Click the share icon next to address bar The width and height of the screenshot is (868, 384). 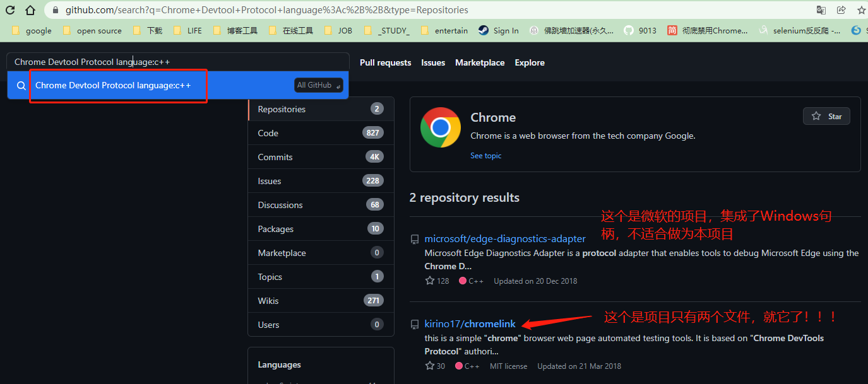[841, 9]
